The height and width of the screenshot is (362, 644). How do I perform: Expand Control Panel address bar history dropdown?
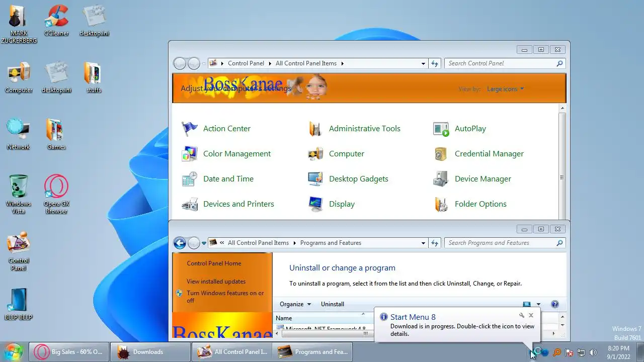pos(423,63)
